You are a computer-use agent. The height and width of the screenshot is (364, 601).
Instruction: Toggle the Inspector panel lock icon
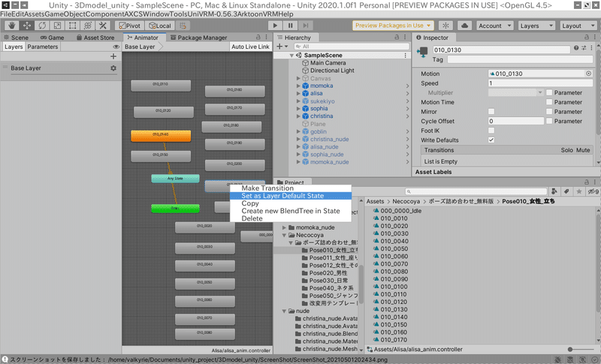tap(587, 37)
